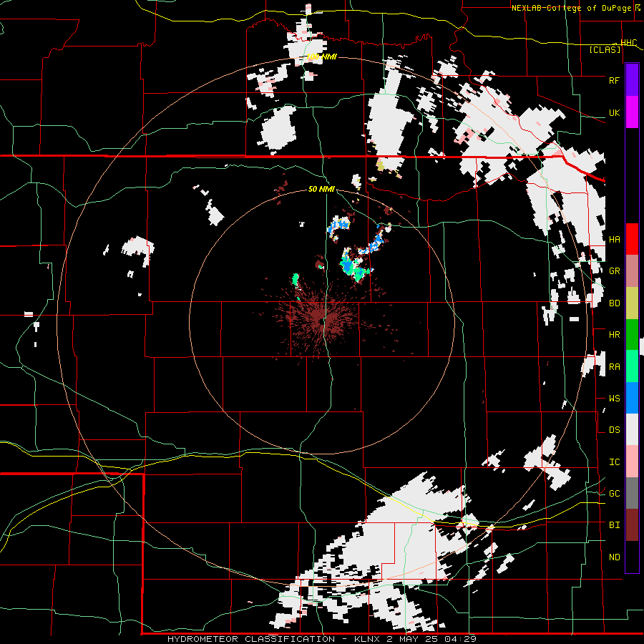Select the BD legend label
Image resolution: width=644 pixels, height=644 pixels.
[614, 303]
